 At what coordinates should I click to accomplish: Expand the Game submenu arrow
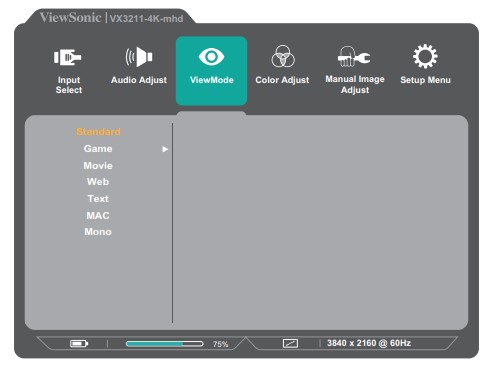[x=165, y=149]
